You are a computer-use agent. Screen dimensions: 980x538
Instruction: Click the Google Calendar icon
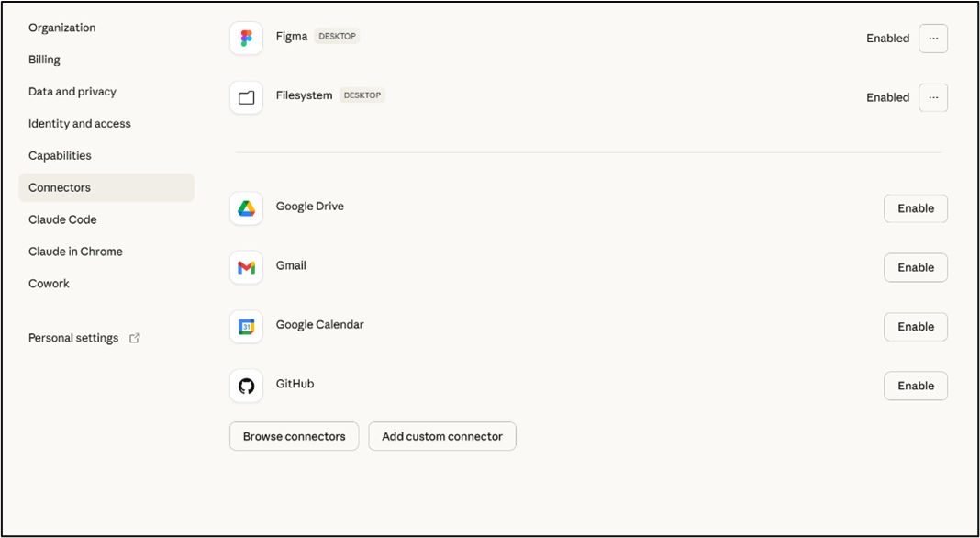(246, 327)
